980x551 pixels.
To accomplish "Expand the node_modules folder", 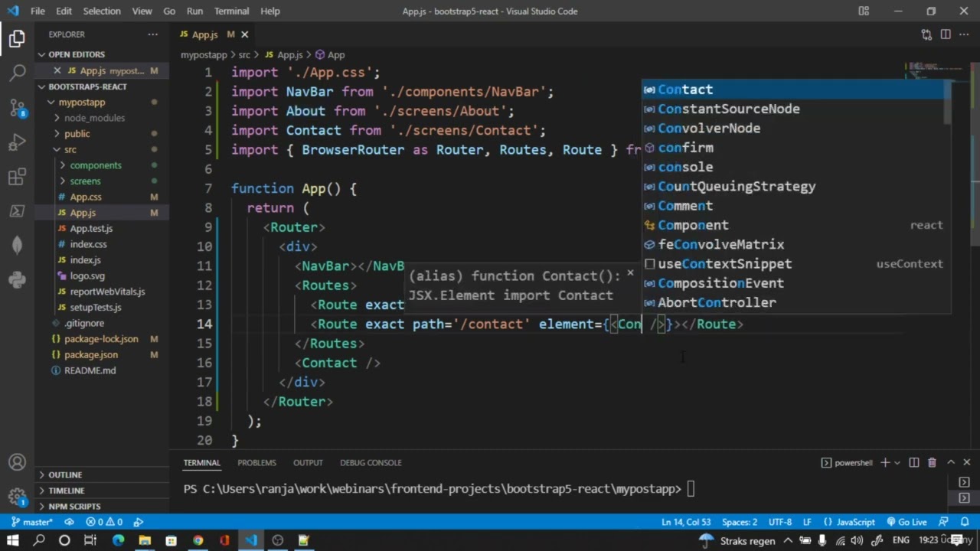I will [x=103, y=118].
